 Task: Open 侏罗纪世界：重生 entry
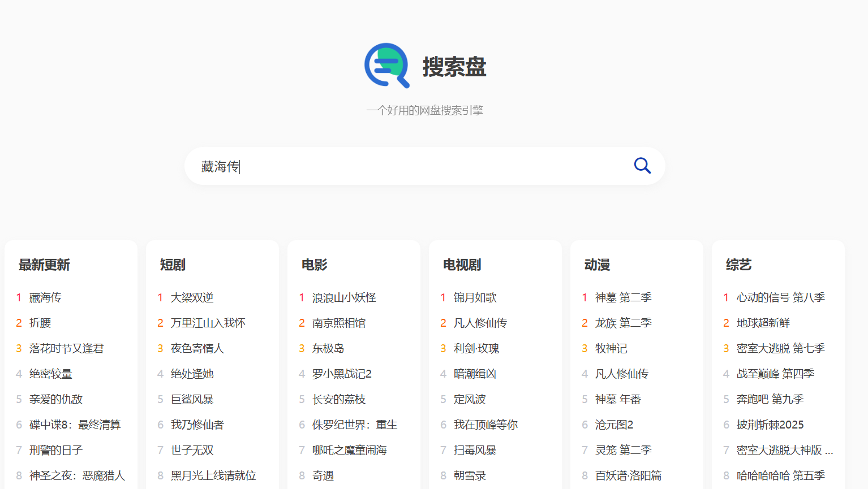click(x=355, y=425)
